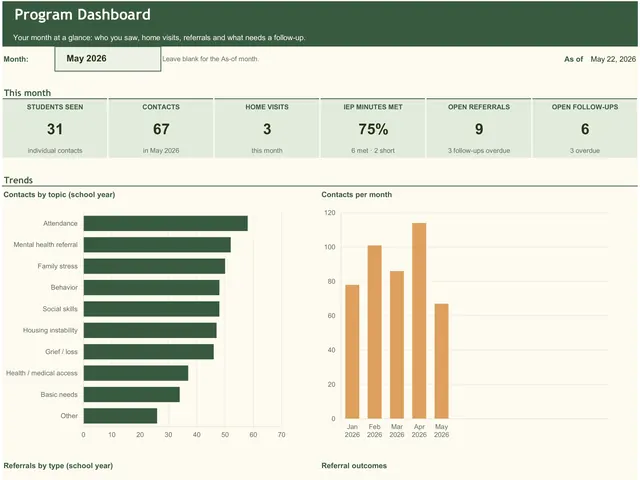The height and width of the screenshot is (480, 640).
Task: Select the Behavior bar in chart
Action: coord(151,287)
